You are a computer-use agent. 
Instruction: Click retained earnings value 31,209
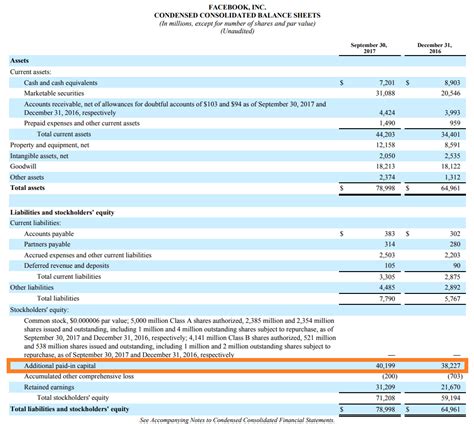(x=385, y=387)
